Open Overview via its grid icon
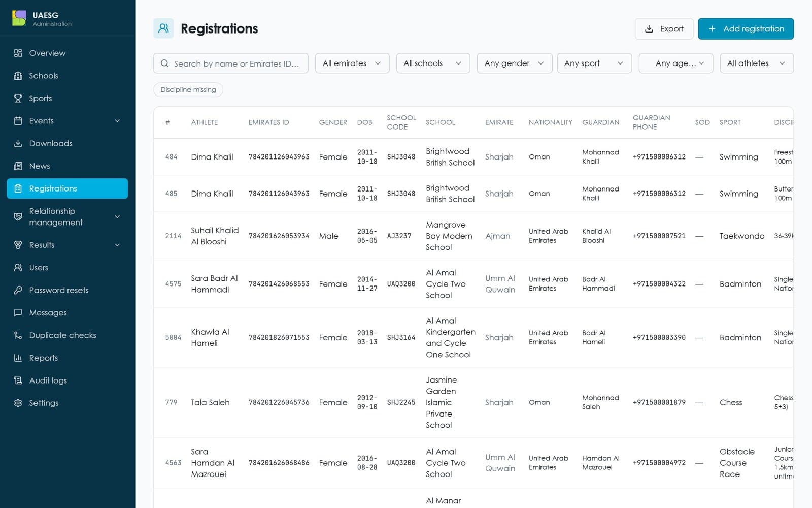 pos(18,53)
